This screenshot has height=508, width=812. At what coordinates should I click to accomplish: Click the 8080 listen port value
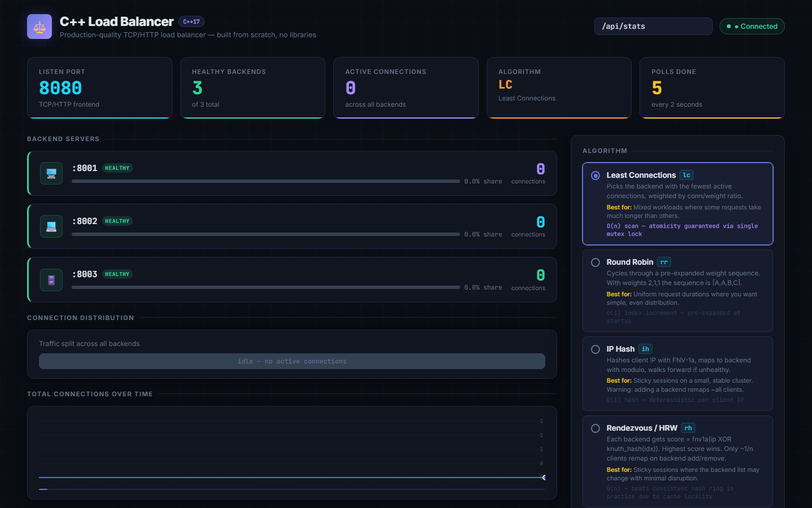click(60, 88)
